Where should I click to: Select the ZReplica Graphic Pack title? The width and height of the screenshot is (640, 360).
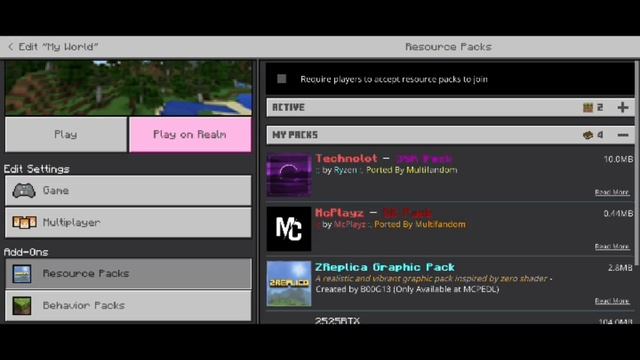pos(385,267)
